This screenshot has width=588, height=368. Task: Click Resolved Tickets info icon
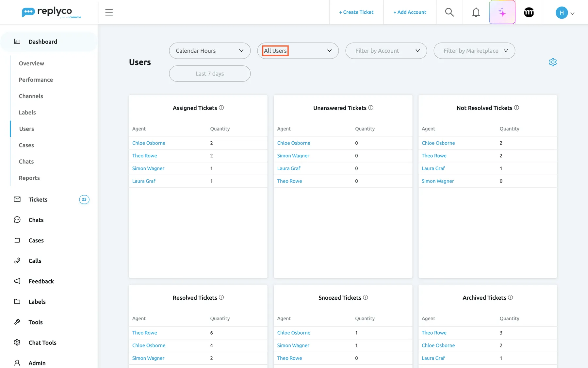221,297
